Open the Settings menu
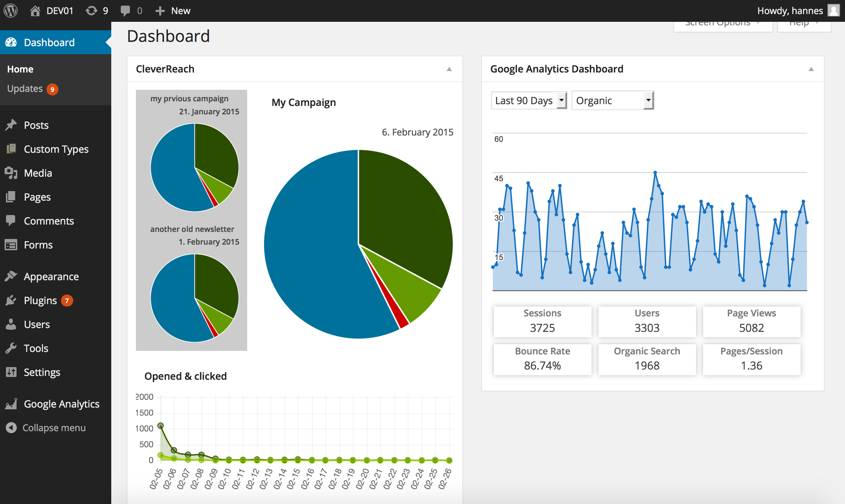The width and height of the screenshot is (845, 504). pyautogui.click(x=56, y=372)
